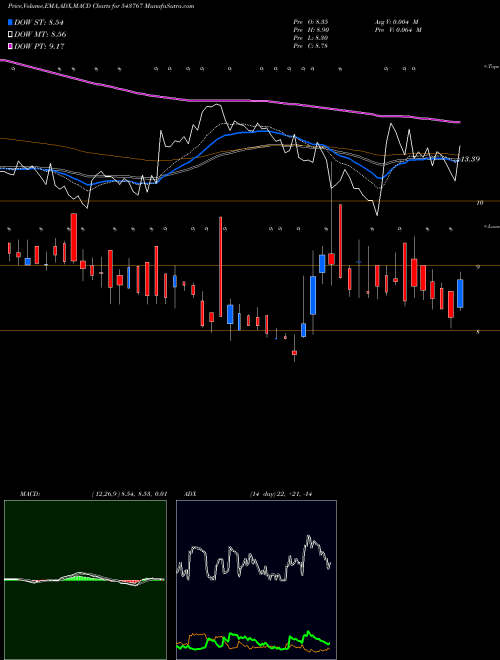This screenshot has width=500, height=660.
Task: Click the white DOW MT legend swatch
Action: point(10,35)
